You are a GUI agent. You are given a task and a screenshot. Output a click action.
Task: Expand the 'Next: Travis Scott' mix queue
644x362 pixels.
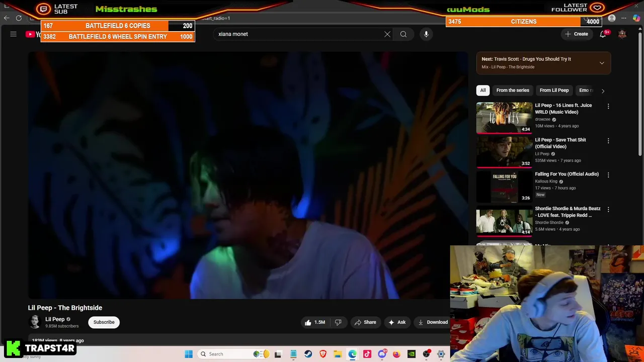602,63
